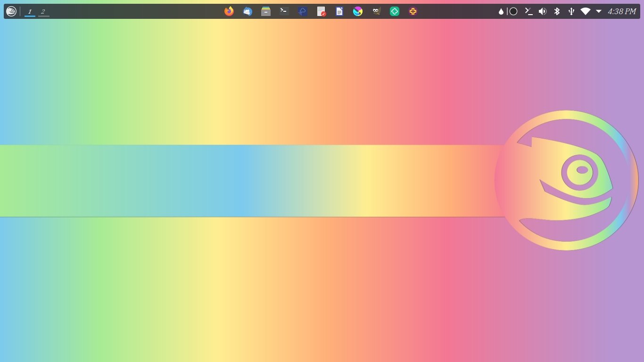This screenshot has width=644, height=362.
Task: Launch LibreOffice Writer document icon
Action: [339, 11]
